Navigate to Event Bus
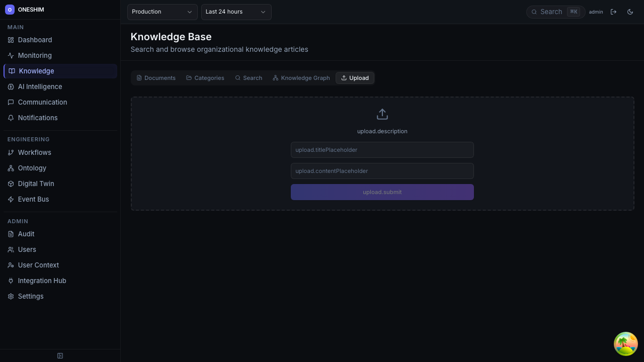This screenshot has width=644, height=362. point(33,199)
